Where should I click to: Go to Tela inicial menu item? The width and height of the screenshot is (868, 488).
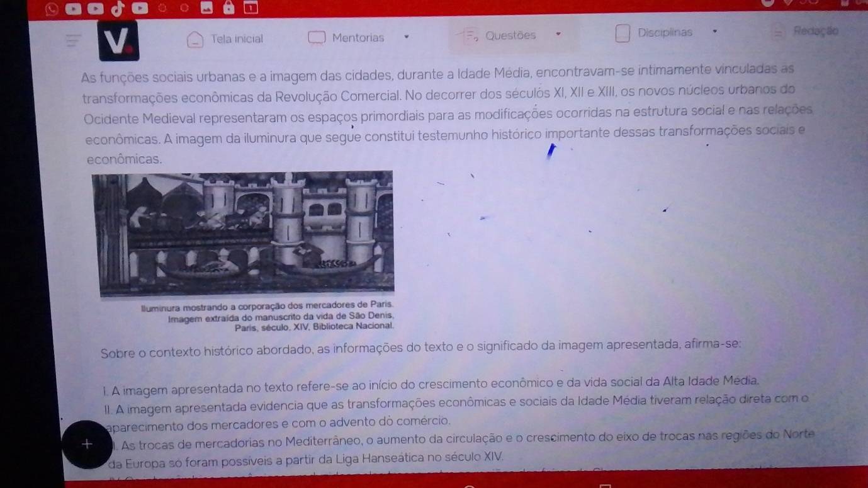point(237,38)
